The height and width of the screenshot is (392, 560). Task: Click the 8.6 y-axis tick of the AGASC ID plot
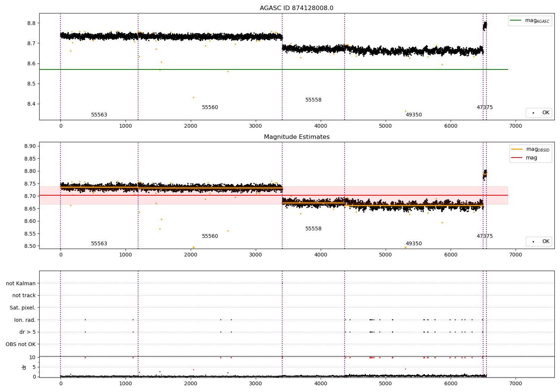tap(32, 63)
